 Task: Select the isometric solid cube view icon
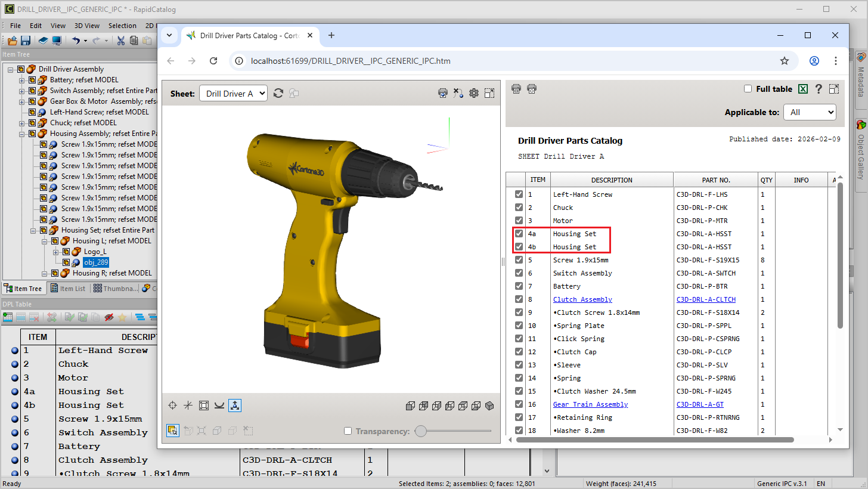[489, 406]
